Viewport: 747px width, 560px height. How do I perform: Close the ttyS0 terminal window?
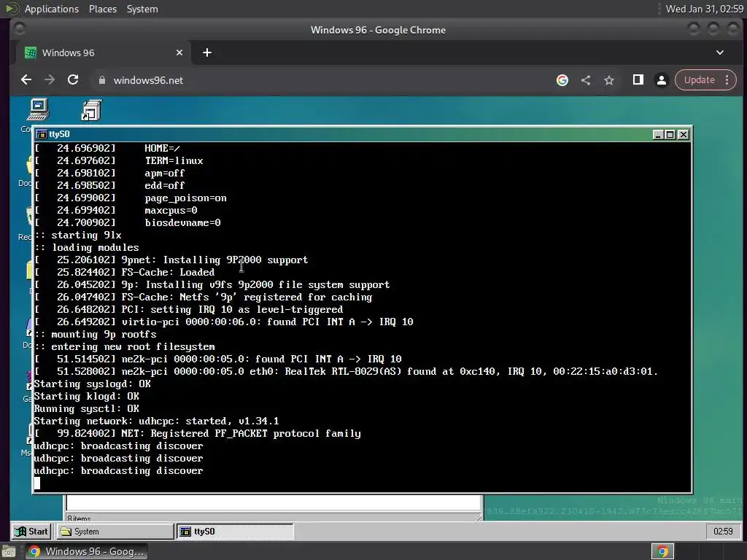[x=683, y=135]
